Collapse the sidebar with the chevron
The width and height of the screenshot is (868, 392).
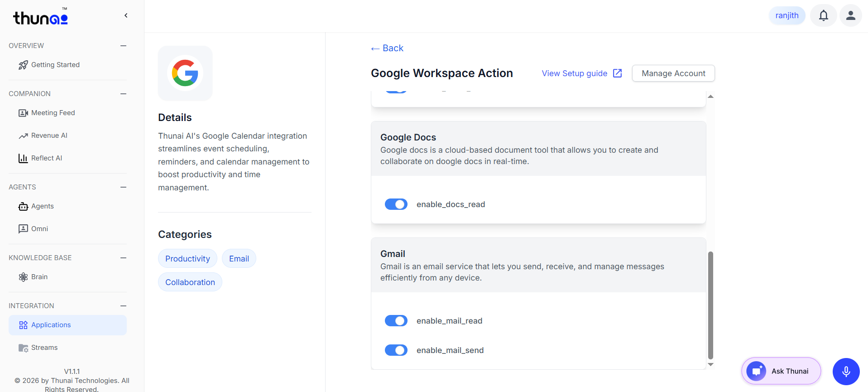pos(126,15)
